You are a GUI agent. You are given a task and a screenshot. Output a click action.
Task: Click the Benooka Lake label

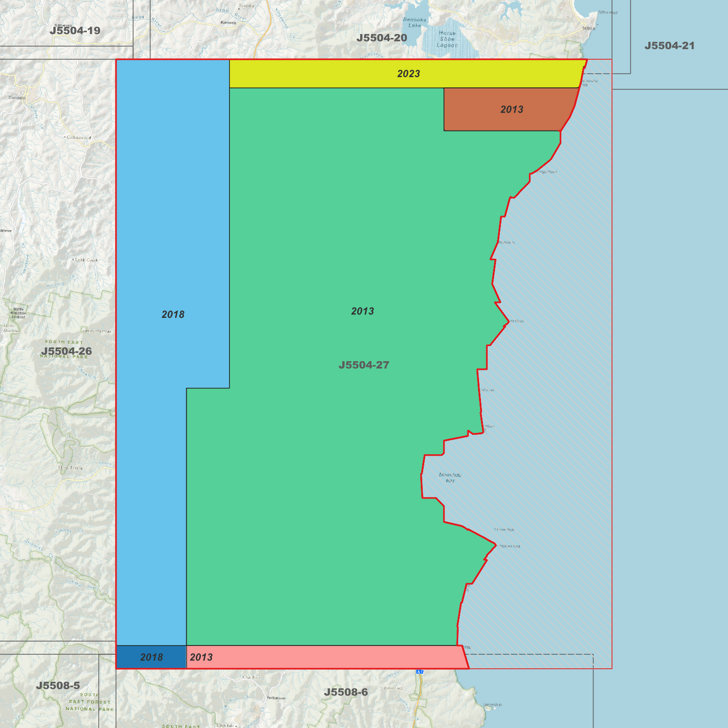tap(415, 23)
